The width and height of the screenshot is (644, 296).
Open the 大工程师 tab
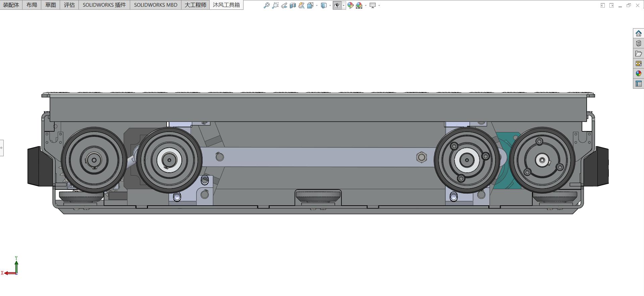pyautogui.click(x=196, y=5)
